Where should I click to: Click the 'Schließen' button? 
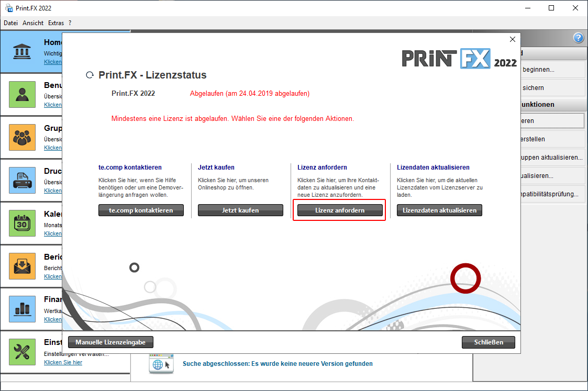click(x=488, y=342)
